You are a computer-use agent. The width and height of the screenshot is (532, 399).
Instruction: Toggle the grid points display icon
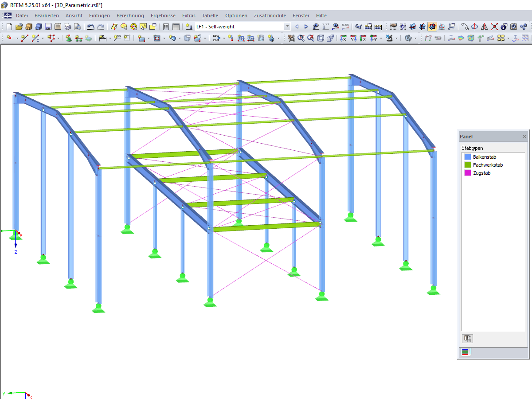(393, 27)
